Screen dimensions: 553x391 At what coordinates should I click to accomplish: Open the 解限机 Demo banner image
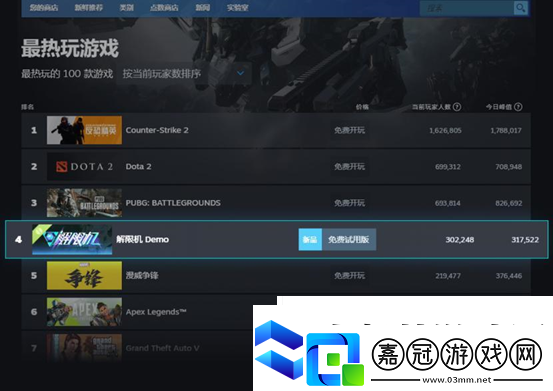[x=72, y=239]
